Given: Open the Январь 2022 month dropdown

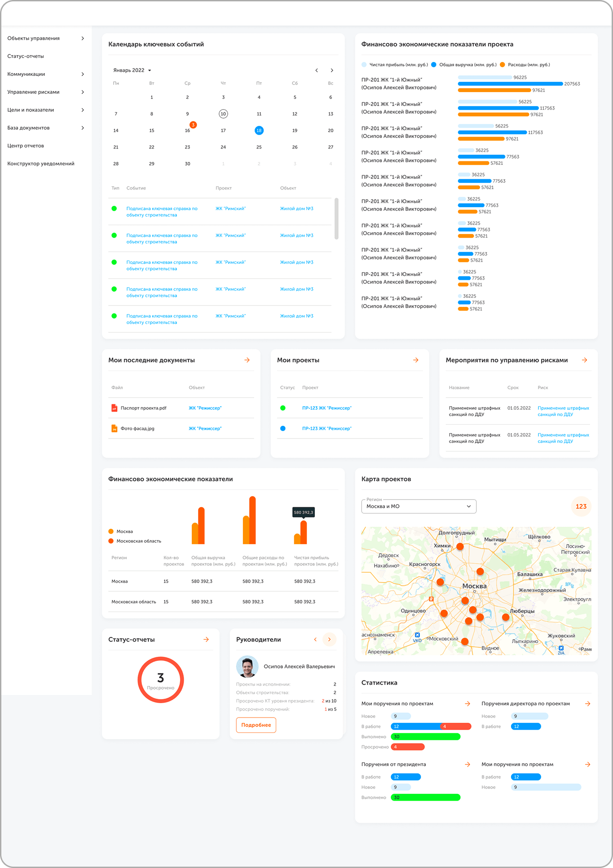Looking at the screenshot, I should point(132,71).
